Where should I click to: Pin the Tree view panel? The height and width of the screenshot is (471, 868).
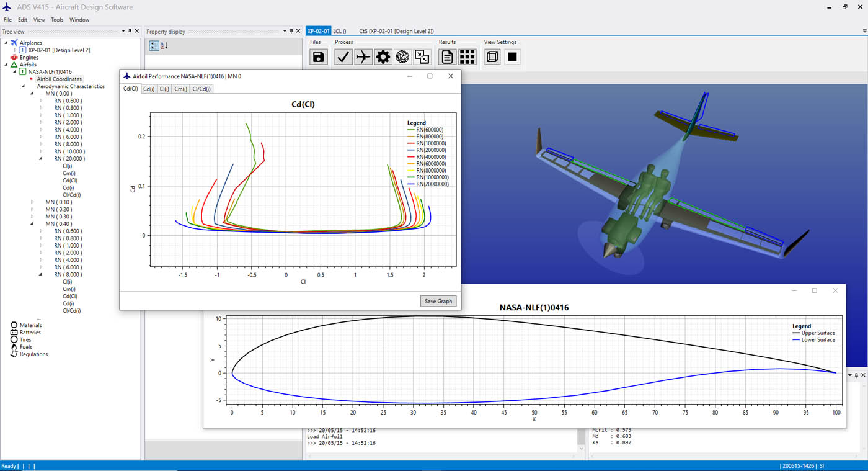[x=129, y=31]
